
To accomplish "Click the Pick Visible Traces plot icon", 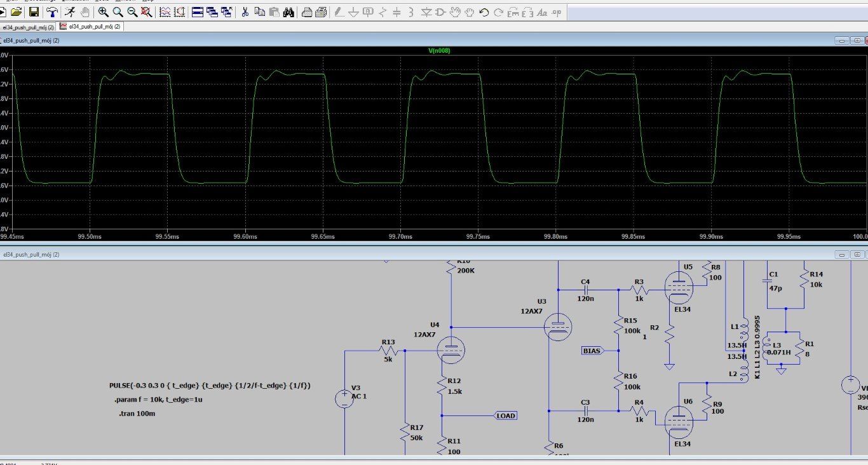I will [165, 12].
